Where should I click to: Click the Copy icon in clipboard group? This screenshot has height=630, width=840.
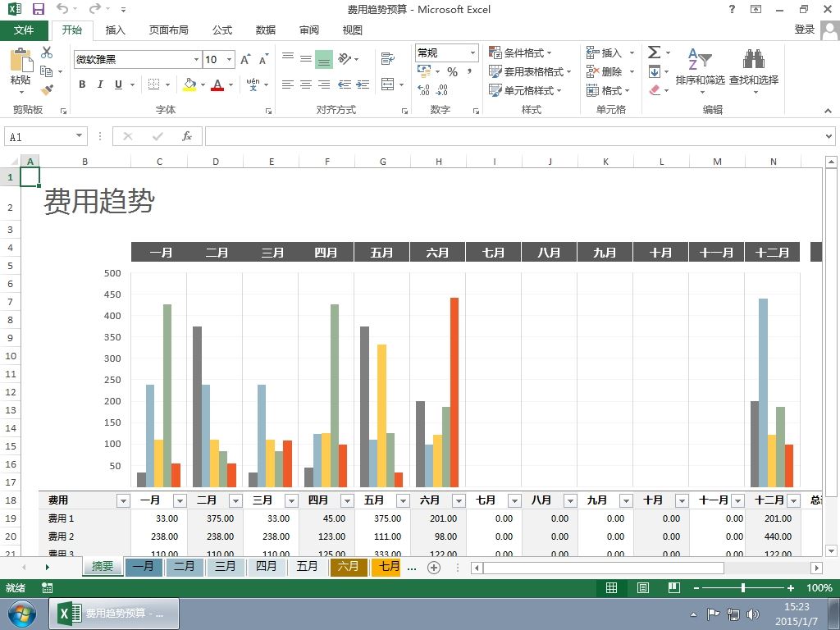tap(47, 71)
